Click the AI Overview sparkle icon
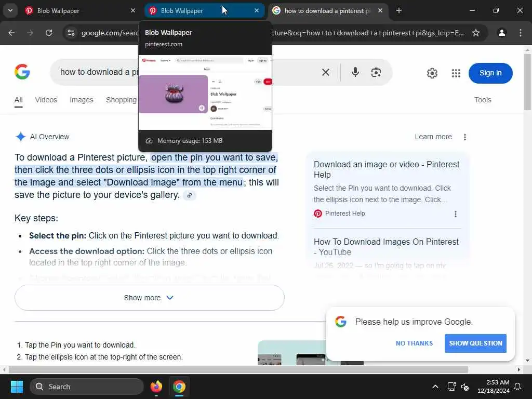 [x=21, y=137]
